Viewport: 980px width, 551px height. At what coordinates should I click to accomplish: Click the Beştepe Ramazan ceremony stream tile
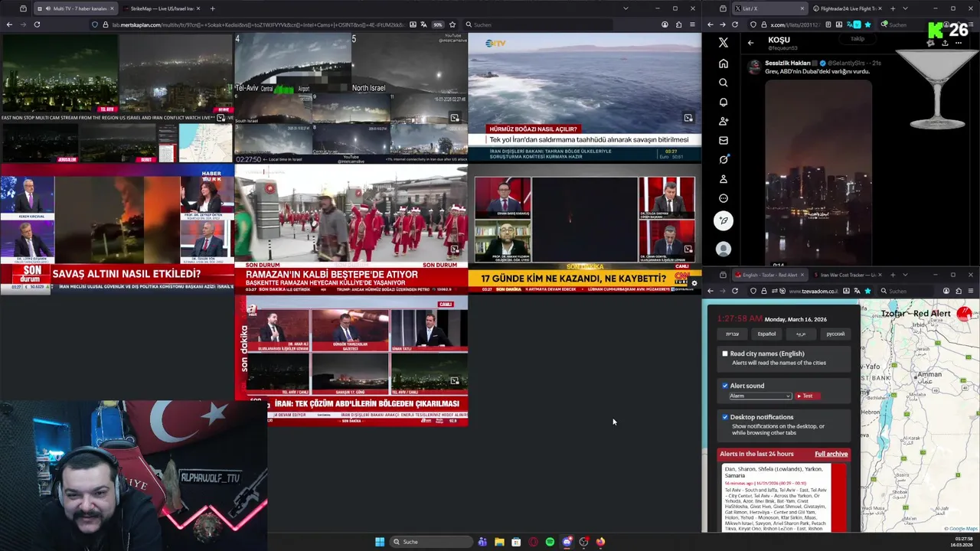point(351,230)
